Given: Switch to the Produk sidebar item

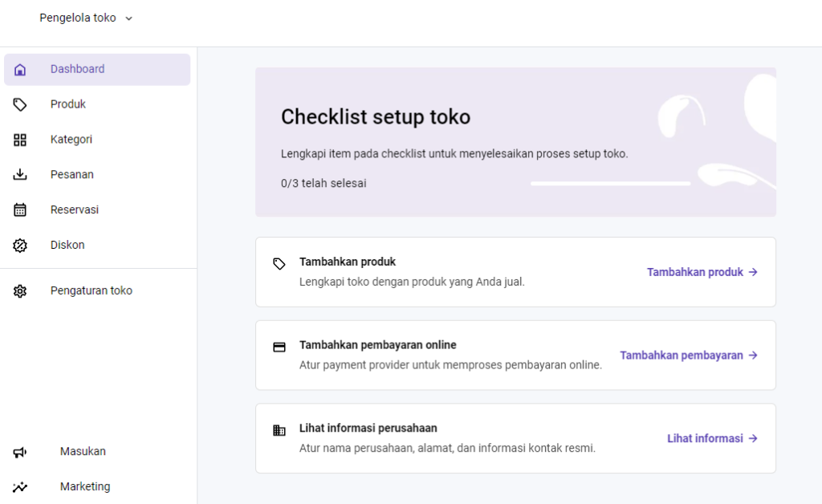Looking at the screenshot, I should pyautogui.click(x=67, y=104).
